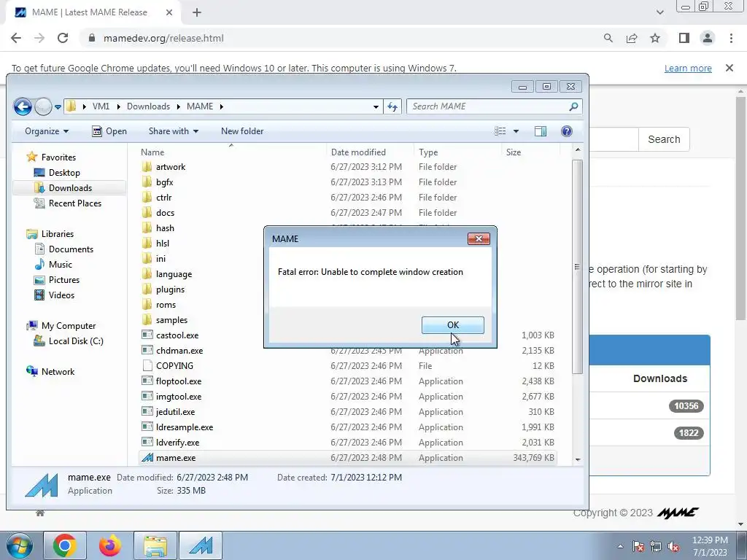This screenshot has height=560, width=747.
Task: Open the Organize menu
Action: 47,131
